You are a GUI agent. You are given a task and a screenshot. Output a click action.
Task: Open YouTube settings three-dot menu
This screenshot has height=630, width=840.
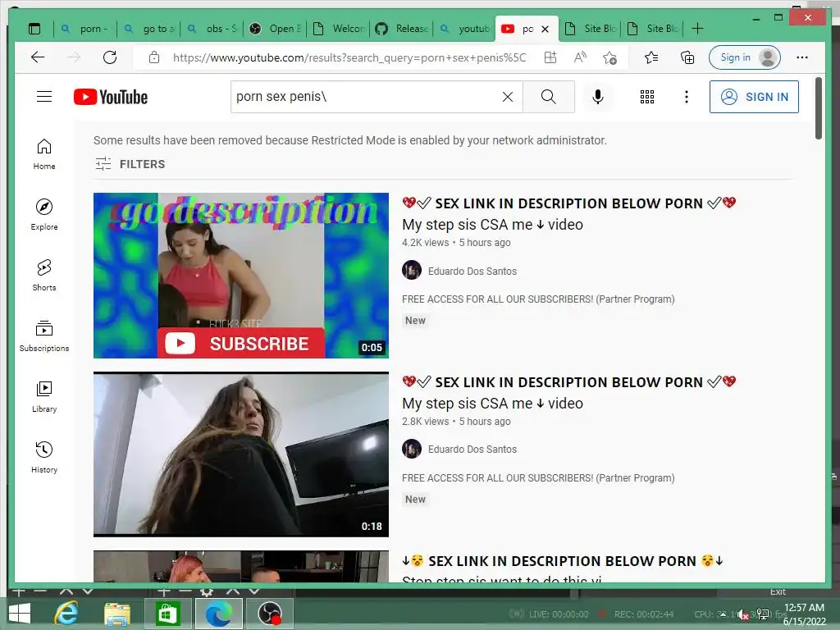pos(687,97)
